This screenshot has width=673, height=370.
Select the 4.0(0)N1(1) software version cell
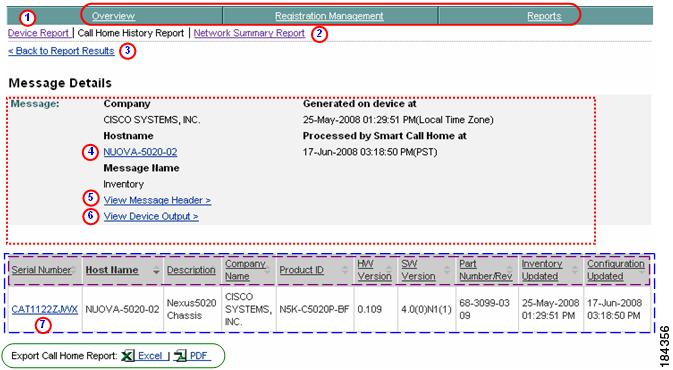click(x=426, y=309)
